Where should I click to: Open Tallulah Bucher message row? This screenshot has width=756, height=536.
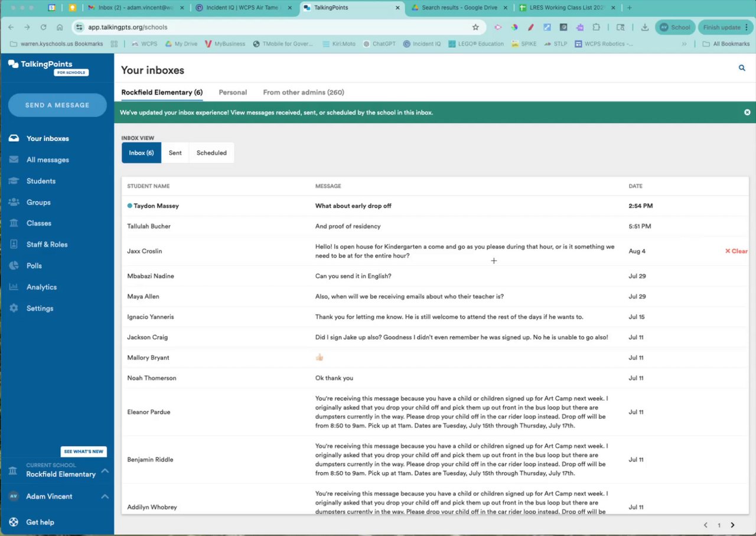[x=435, y=226]
